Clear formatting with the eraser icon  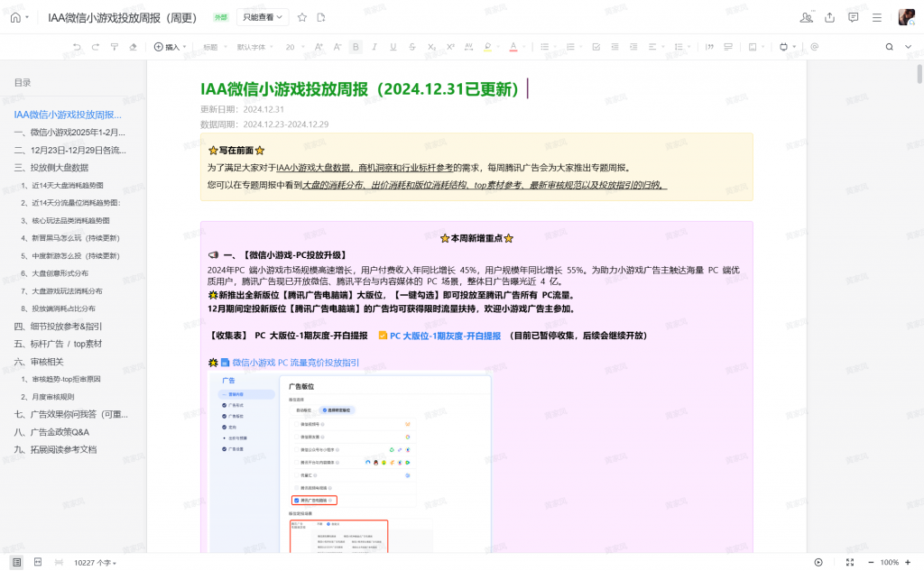point(134,47)
